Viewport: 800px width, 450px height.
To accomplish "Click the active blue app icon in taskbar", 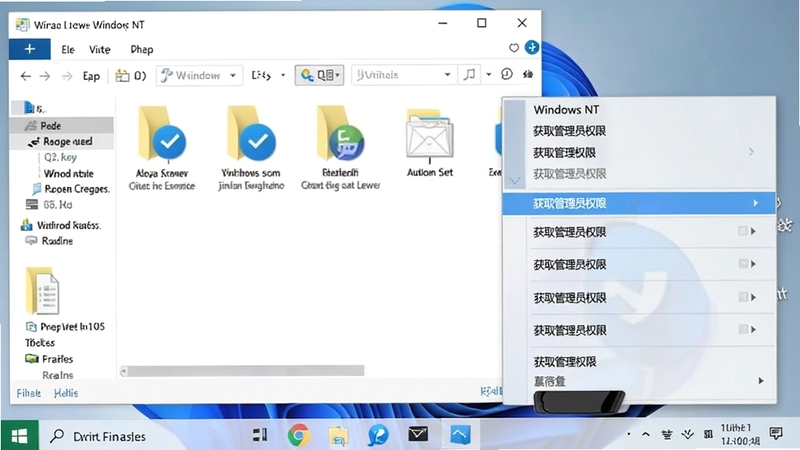I will point(460,435).
